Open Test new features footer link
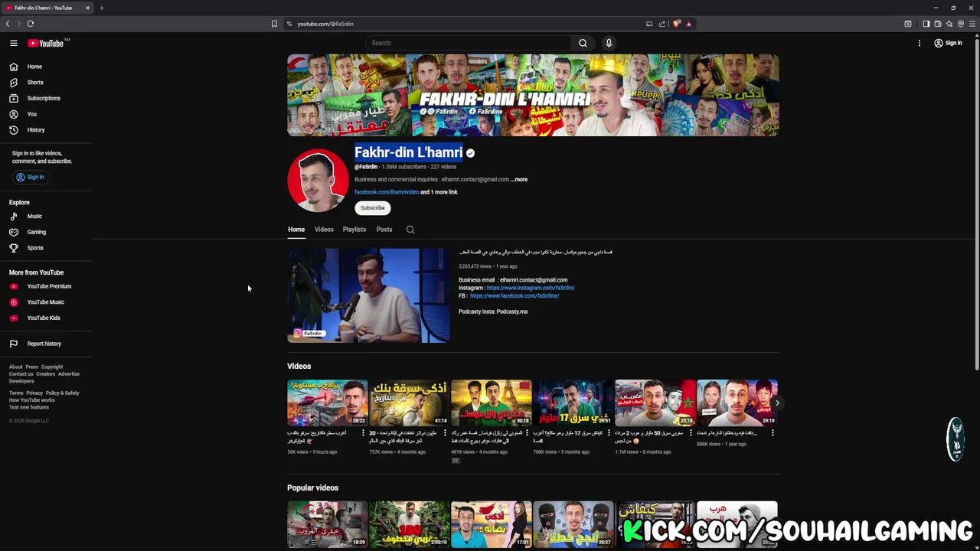The width and height of the screenshot is (980, 551). [29, 407]
